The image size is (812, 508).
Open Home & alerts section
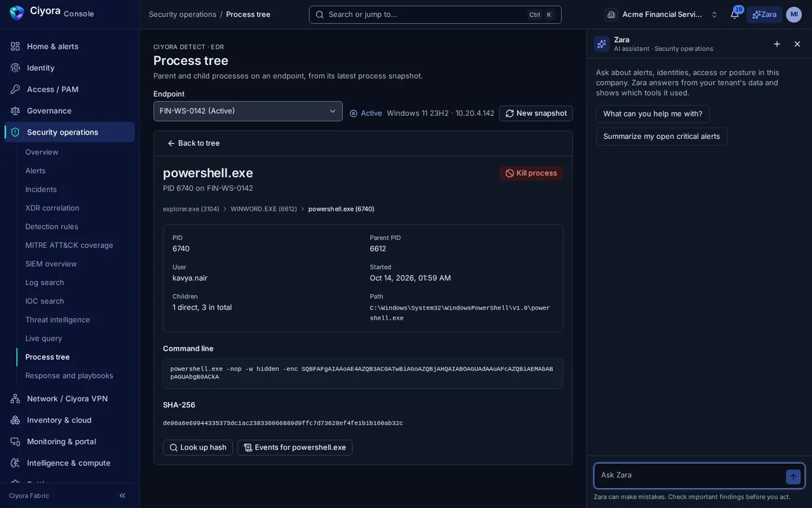pyautogui.click(x=70, y=46)
